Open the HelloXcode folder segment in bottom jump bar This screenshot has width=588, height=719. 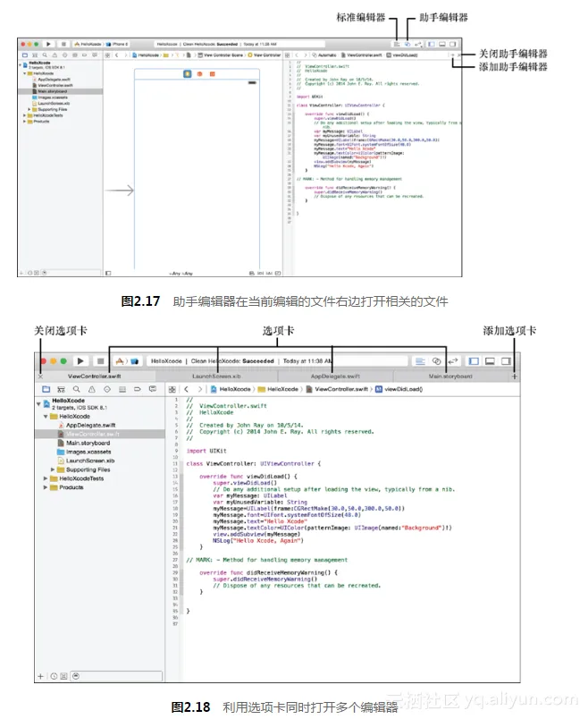pyautogui.click(x=278, y=389)
